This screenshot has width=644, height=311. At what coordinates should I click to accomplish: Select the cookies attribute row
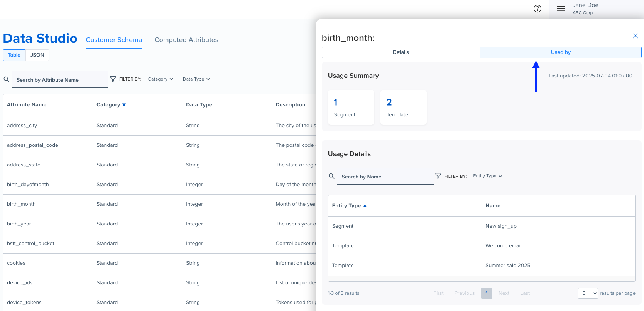(x=159, y=263)
